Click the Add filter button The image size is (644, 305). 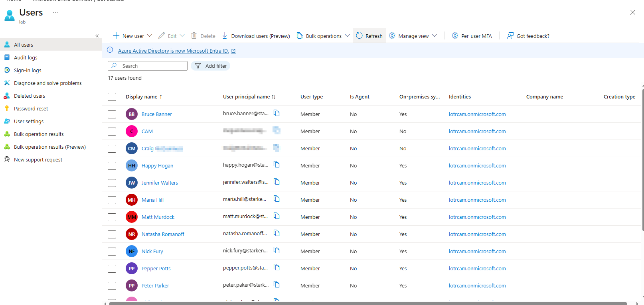[211, 66]
